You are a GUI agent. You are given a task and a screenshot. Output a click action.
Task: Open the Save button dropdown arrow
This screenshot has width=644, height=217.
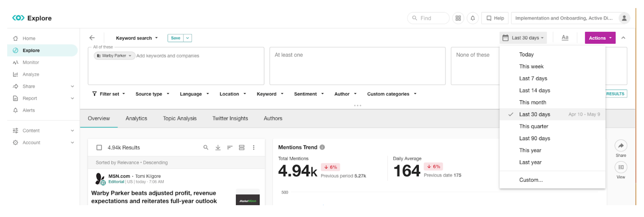(x=187, y=38)
